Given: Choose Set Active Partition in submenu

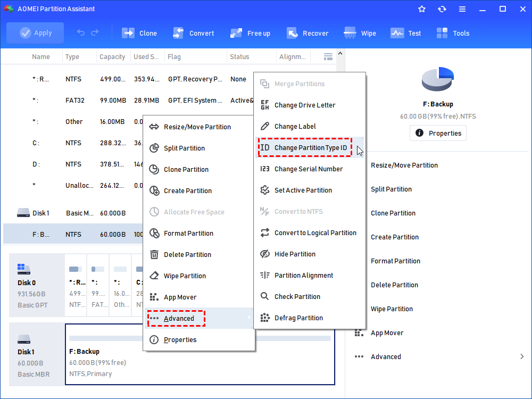Looking at the screenshot, I should point(310,190).
